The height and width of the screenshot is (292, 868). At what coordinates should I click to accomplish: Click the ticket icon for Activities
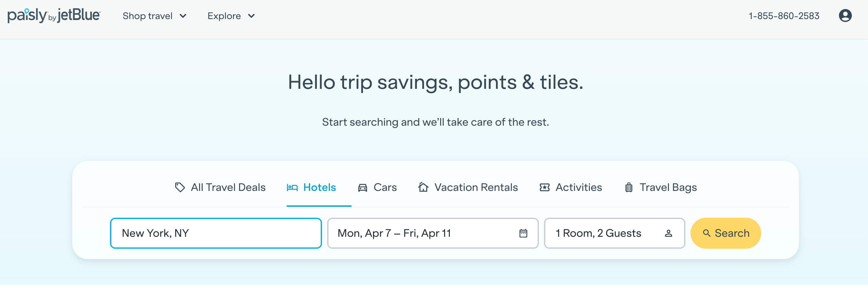pos(545,187)
